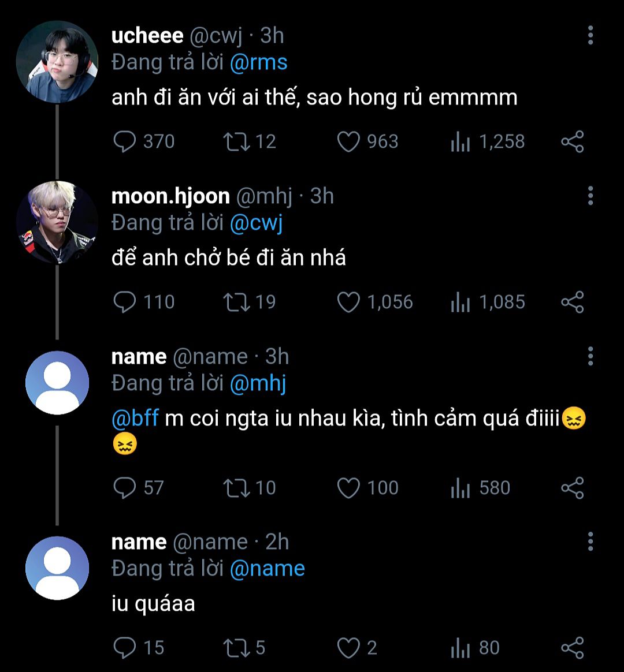Viewport: 624px width, 672px height.
Task: Reply to the tweet with 57 comments
Action: pyautogui.click(x=125, y=488)
